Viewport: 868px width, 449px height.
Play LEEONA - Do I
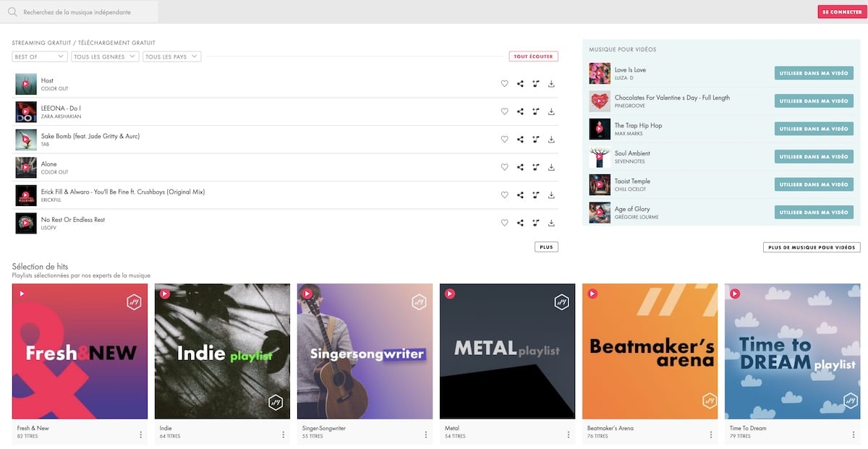[26, 111]
